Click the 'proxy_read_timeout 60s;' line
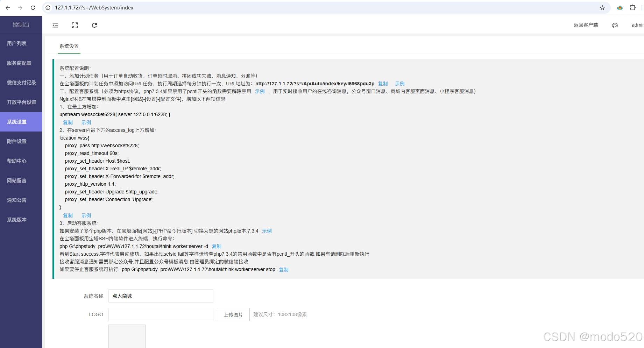The image size is (644, 348). (92, 153)
